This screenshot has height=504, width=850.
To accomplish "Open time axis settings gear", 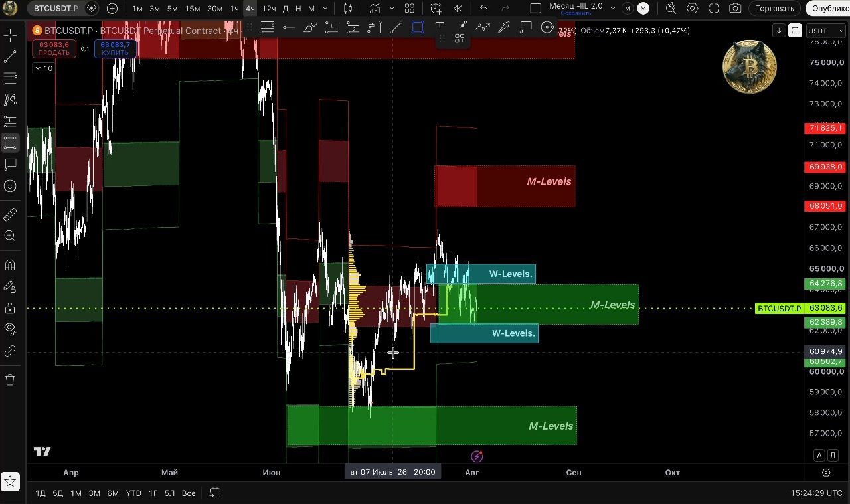I will pyautogui.click(x=826, y=473).
